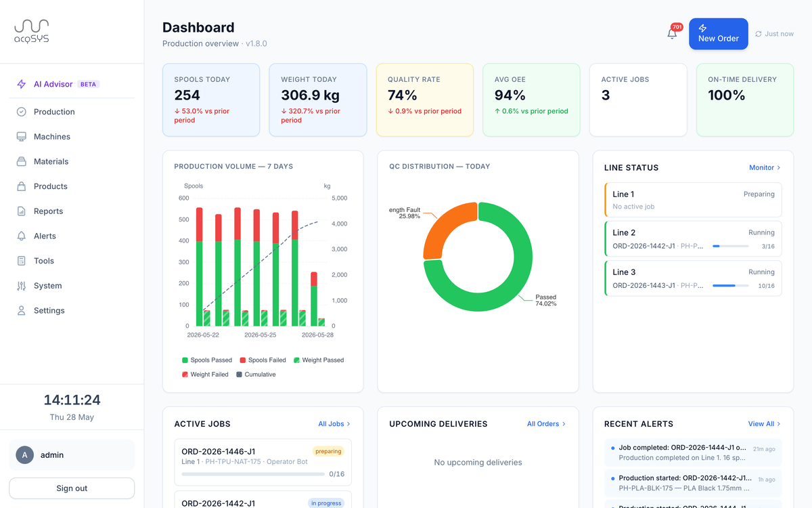Go to Machines menu item

pos(72,137)
